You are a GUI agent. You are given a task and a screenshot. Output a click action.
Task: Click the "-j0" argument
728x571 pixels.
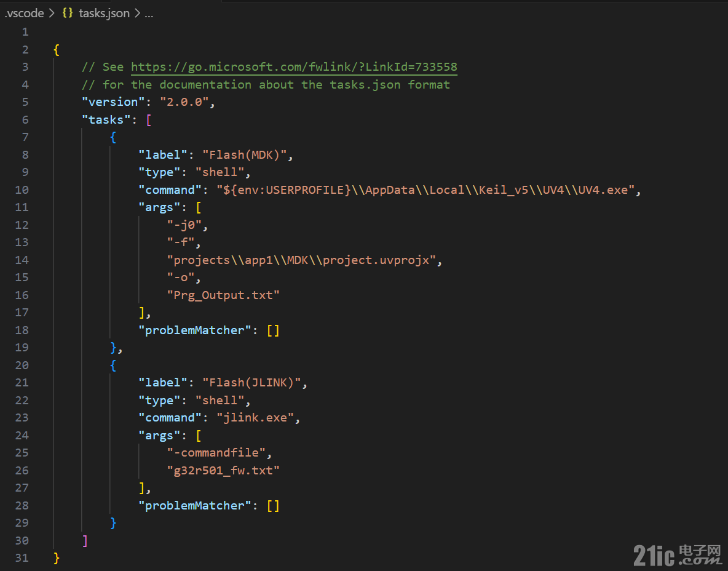(184, 225)
